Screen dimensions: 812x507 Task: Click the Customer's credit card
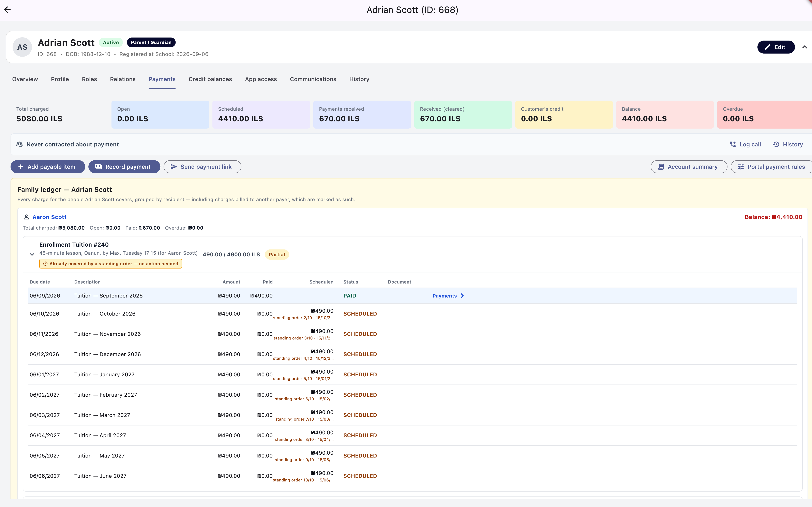click(x=564, y=115)
